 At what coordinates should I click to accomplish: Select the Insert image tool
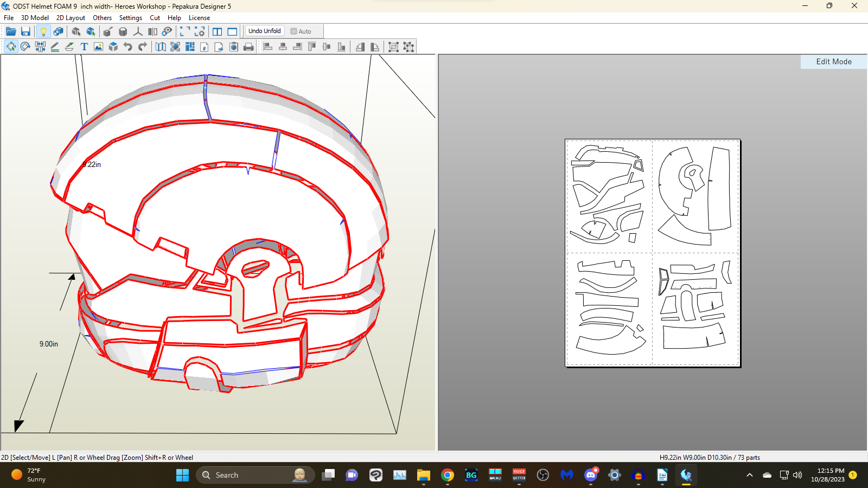coord(99,47)
